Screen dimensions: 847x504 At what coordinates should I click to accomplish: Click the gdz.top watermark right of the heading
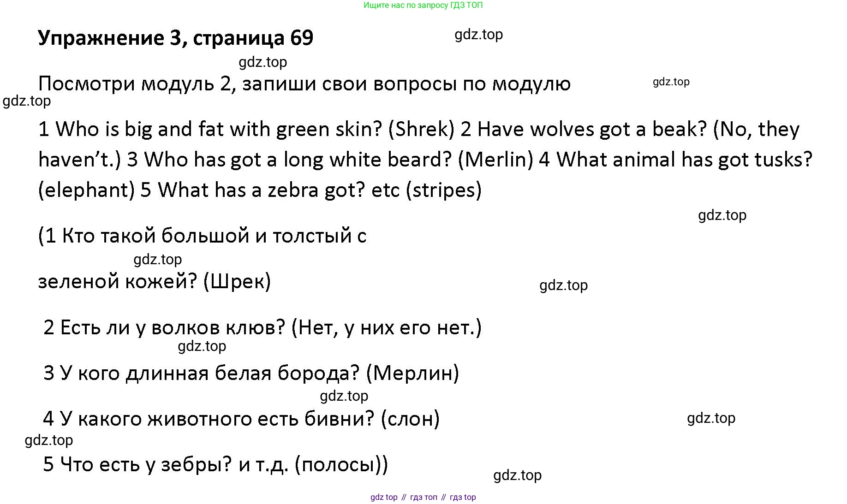tap(478, 35)
